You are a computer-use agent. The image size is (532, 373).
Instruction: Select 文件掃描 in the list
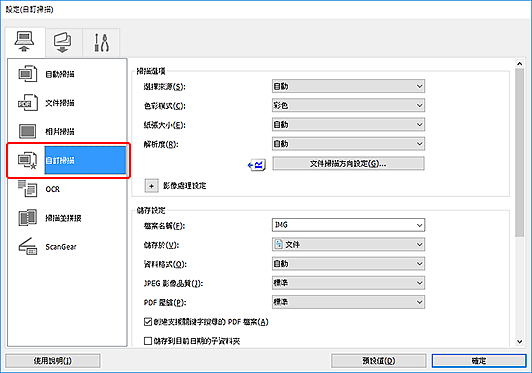[x=60, y=103]
